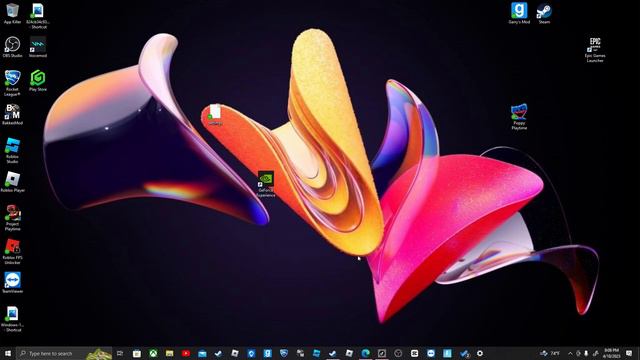Open the Windows Start menu
This screenshot has height=360, width=640.
click(8, 353)
